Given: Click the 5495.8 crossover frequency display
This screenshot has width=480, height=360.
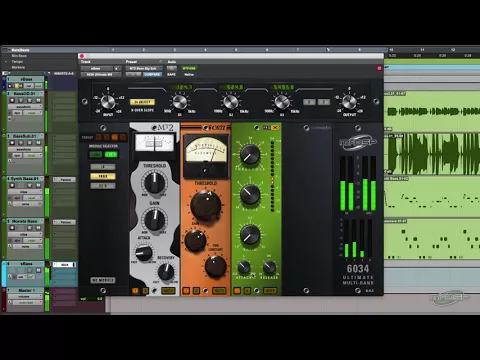Looking at the screenshot, I should click(283, 87).
